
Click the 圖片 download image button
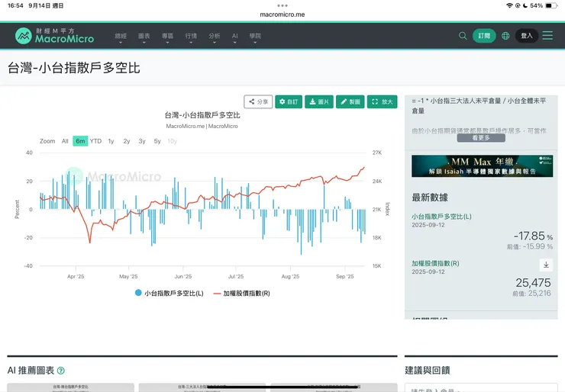pos(319,101)
